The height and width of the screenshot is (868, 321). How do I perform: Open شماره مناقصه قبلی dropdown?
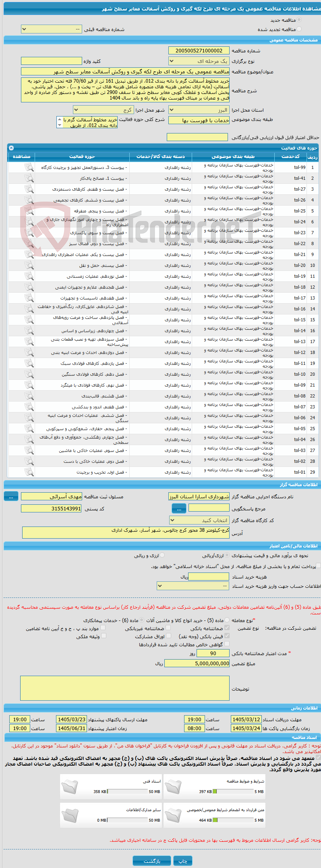51,29
